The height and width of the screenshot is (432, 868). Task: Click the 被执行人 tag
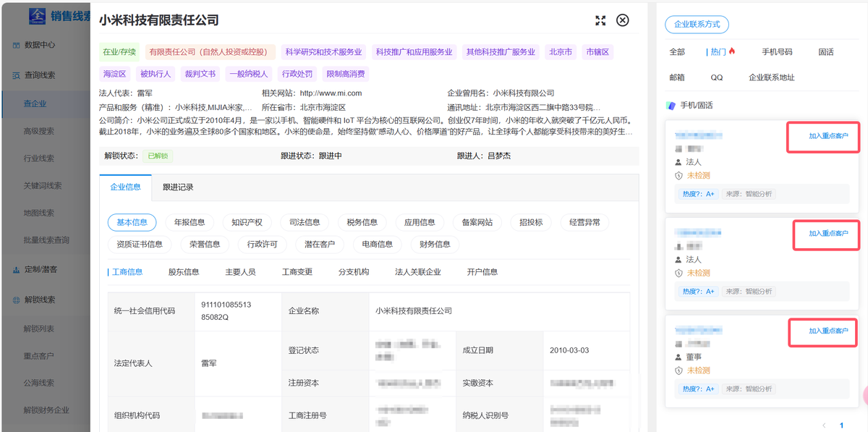pos(156,74)
